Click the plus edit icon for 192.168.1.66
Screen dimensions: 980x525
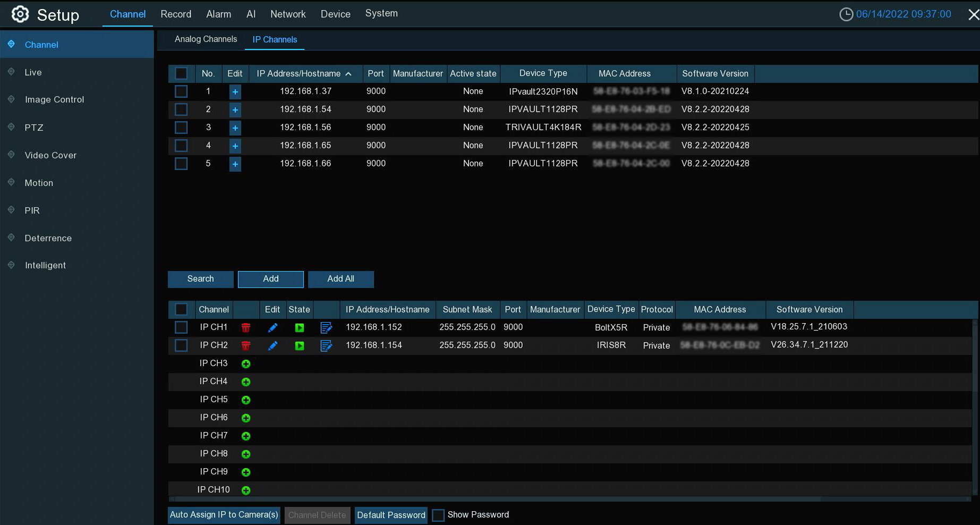coord(235,164)
